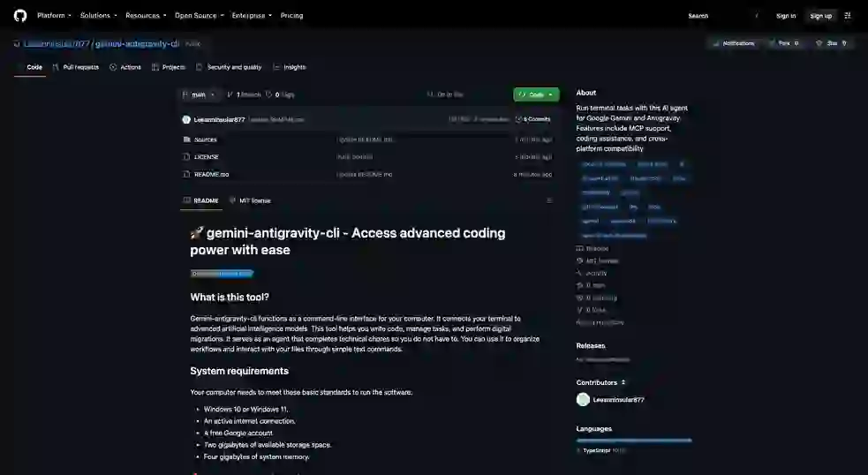Image resolution: width=868 pixels, height=475 pixels.
Task: Click the GitHub octocat logo
Action: (x=20, y=16)
